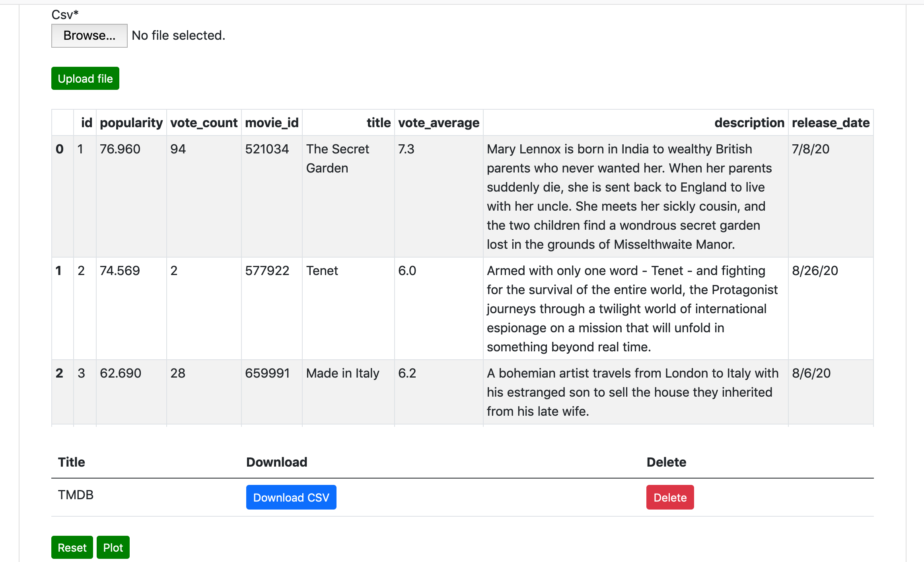Image resolution: width=924 pixels, height=562 pixels.
Task: Click the Plot button
Action: pyautogui.click(x=113, y=547)
